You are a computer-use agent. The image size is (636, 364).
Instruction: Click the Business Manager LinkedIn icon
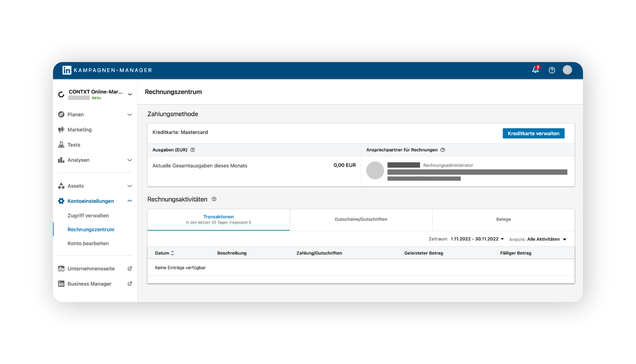tap(61, 284)
